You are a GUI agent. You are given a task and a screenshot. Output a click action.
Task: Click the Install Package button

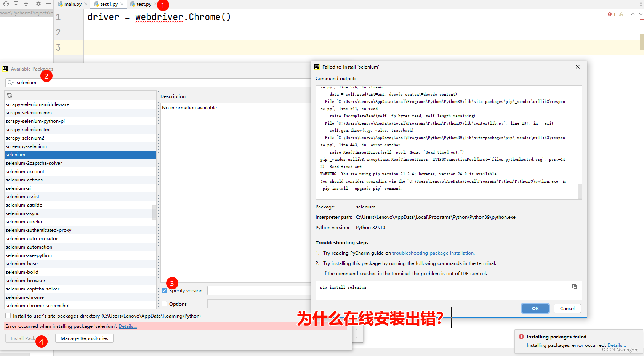coord(27,338)
